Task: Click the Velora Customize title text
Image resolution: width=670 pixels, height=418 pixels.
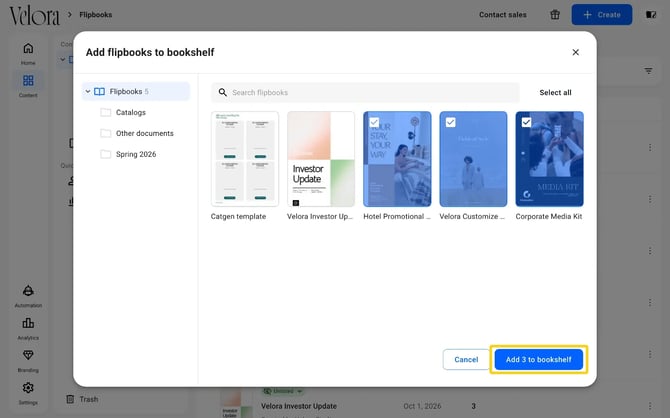Action: coord(472,216)
